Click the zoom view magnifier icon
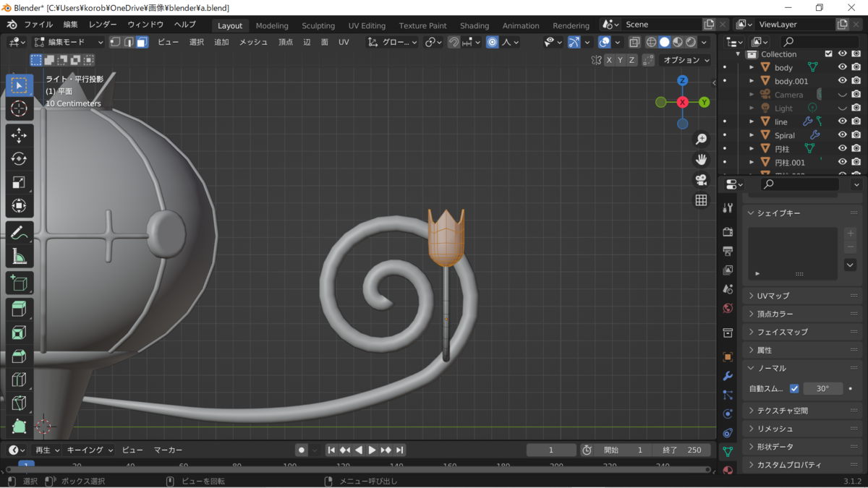The height and width of the screenshot is (488, 868). point(701,140)
